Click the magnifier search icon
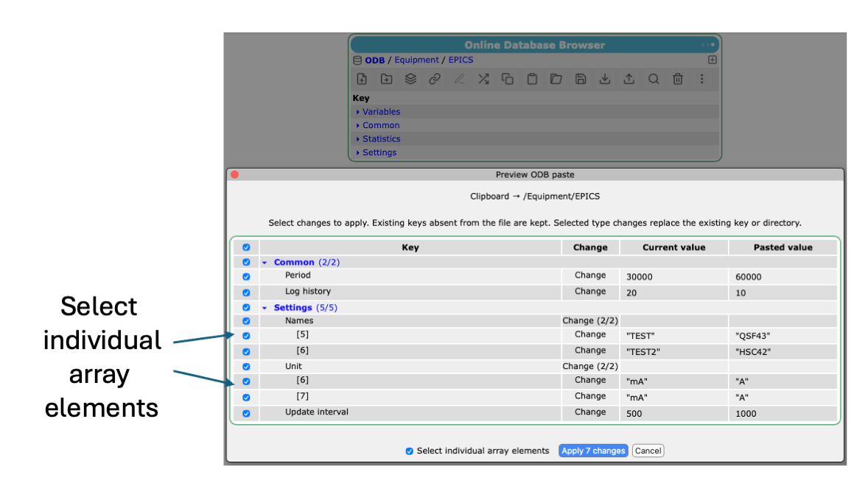 coord(654,79)
